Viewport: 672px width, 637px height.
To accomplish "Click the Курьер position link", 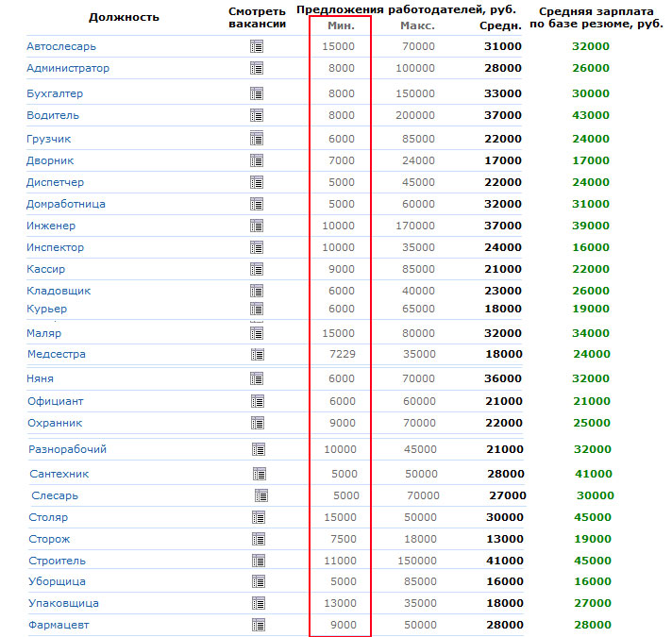I will pyautogui.click(x=47, y=309).
